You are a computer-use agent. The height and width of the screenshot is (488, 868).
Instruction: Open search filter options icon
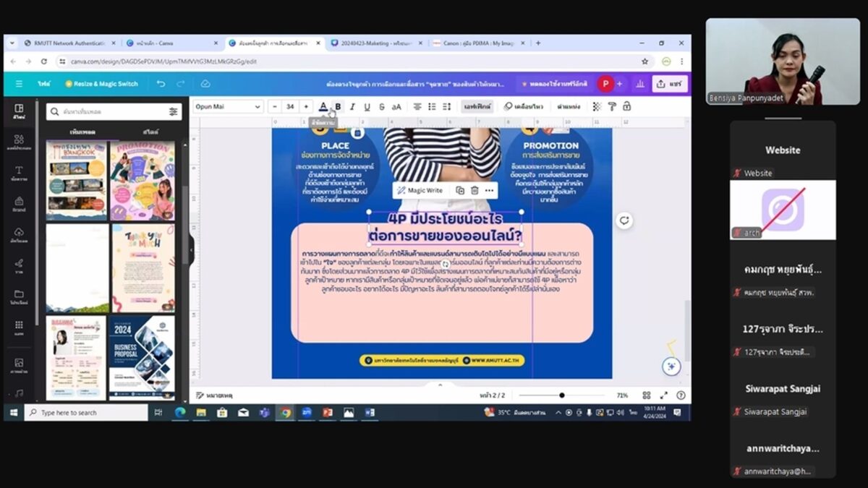click(173, 111)
